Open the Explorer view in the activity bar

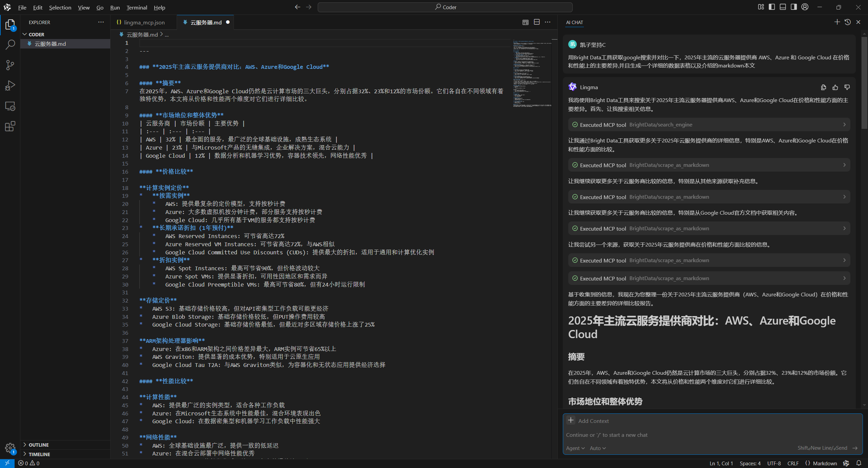10,24
